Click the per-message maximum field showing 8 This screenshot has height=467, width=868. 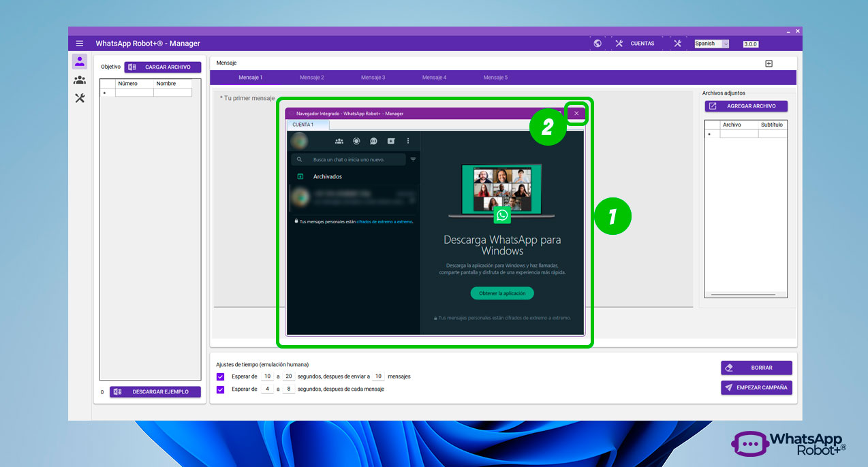(x=289, y=389)
